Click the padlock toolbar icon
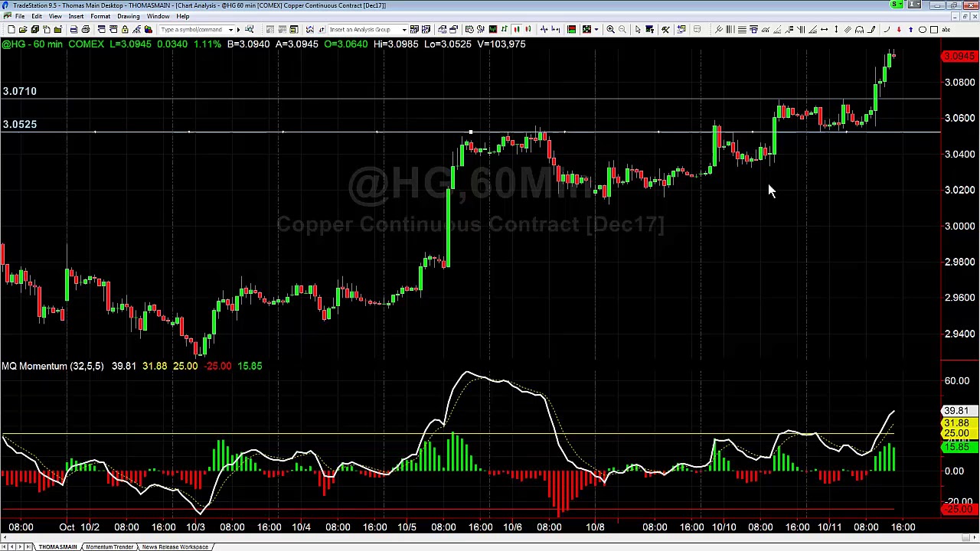 point(125,29)
